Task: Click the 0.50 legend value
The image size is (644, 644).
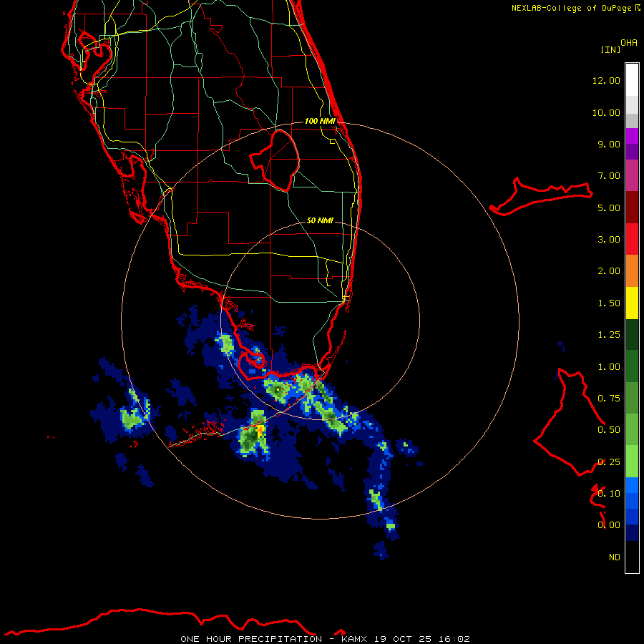Action: [609, 430]
